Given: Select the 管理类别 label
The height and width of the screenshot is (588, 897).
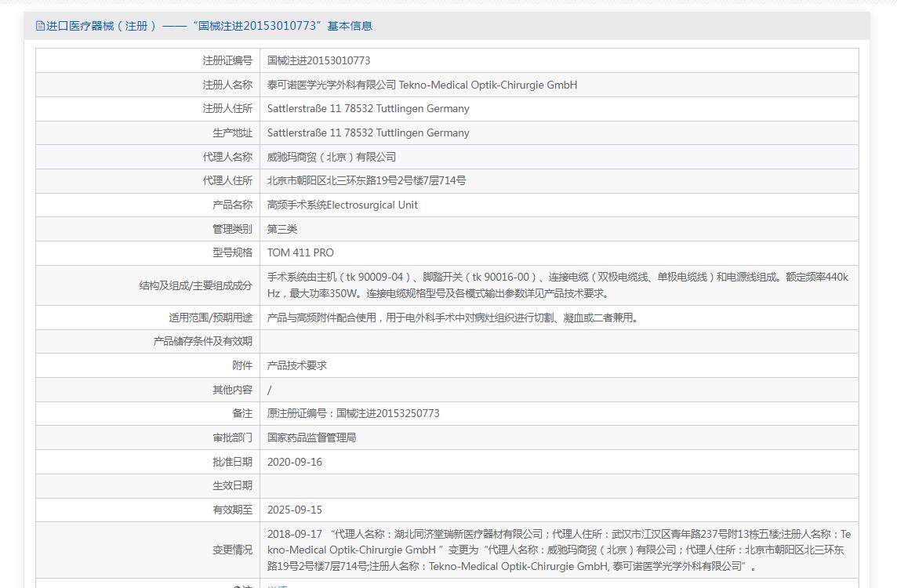Looking at the screenshot, I should tap(232, 229).
